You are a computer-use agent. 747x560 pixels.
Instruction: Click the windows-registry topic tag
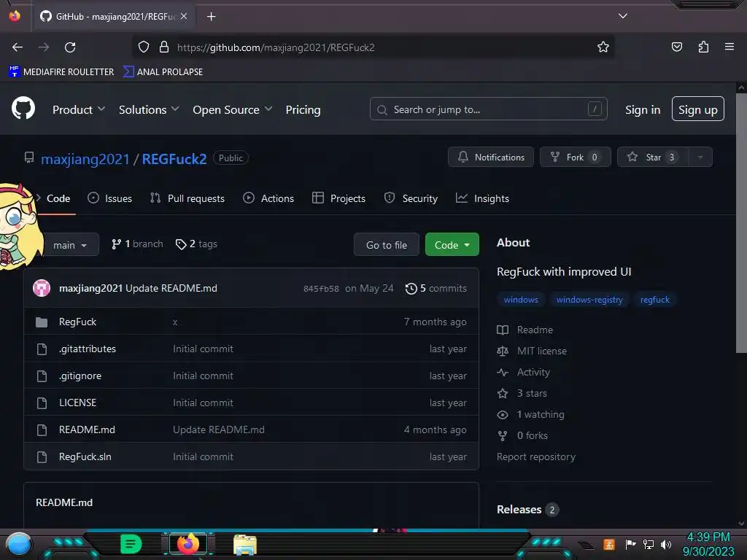click(x=589, y=300)
